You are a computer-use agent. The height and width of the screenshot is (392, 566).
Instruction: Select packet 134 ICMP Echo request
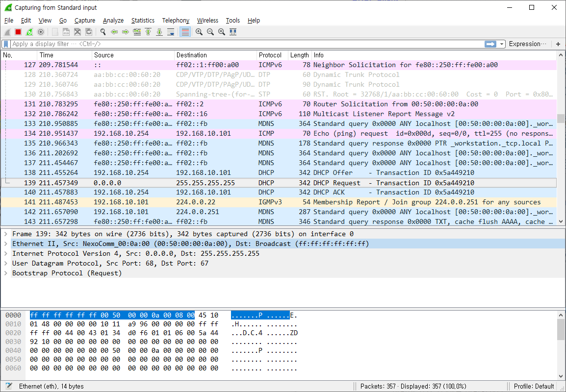pyautogui.click(x=279, y=133)
